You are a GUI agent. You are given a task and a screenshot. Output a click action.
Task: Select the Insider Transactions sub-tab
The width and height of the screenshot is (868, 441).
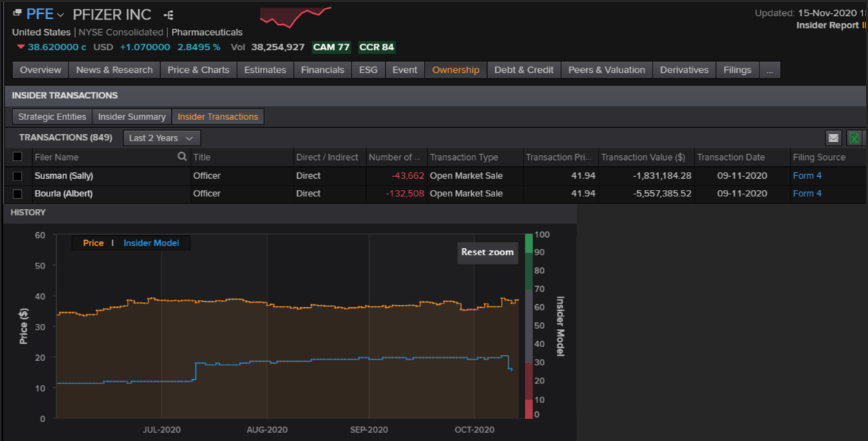pyautogui.click(x=218, y=116)
